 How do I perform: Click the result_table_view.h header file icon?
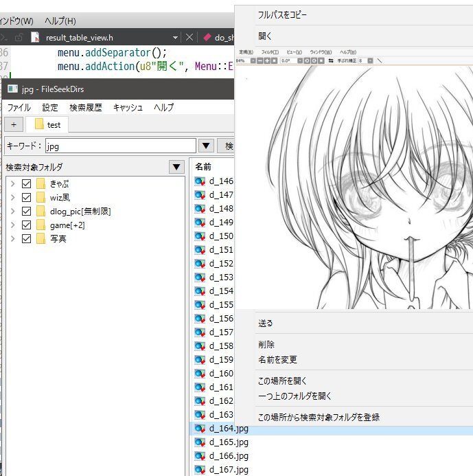click(35, 38)
